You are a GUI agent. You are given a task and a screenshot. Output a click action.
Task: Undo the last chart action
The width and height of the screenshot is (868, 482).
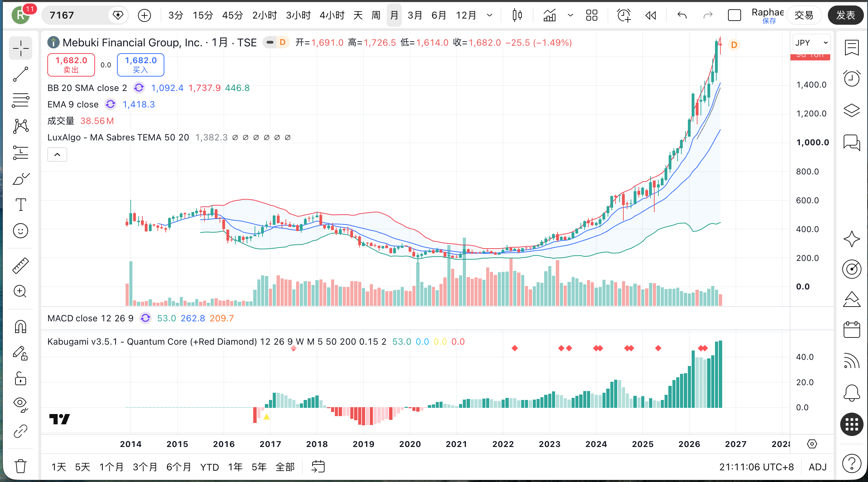(x=682, y=15)
